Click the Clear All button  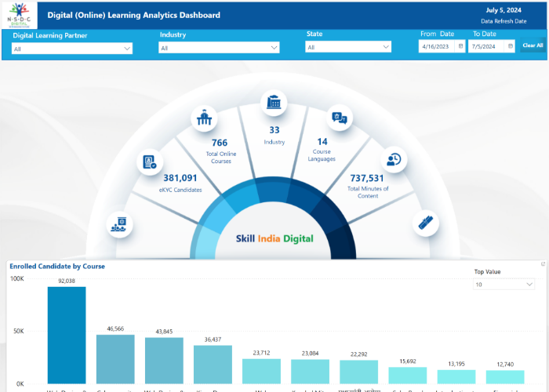tap(533, 45)
